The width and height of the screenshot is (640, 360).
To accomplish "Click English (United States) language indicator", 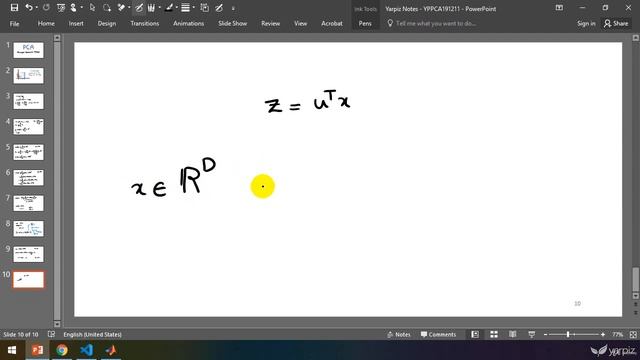I will coord(93,334).
